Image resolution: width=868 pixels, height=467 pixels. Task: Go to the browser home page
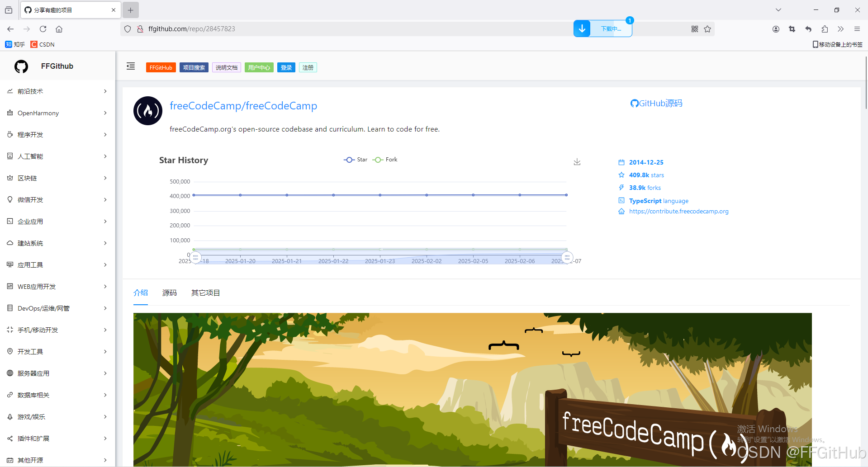pyautogui.click(x=59, y=29)
